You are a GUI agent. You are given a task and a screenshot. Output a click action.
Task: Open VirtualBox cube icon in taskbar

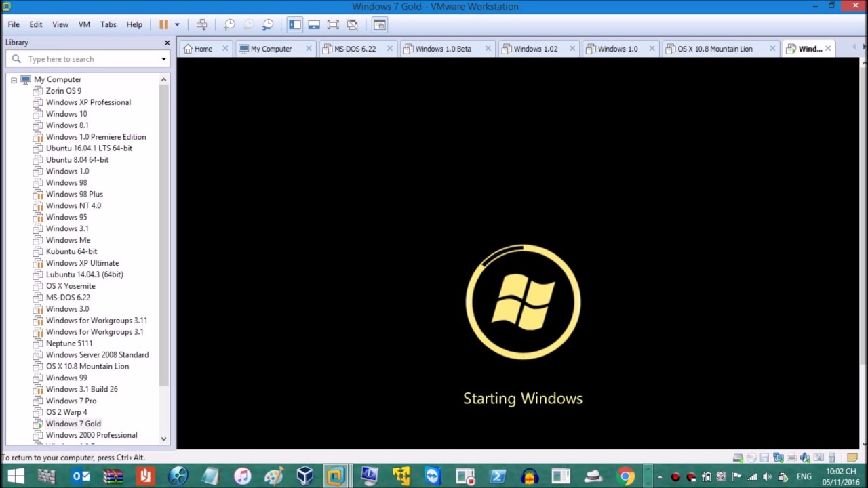tap(305, 476)
